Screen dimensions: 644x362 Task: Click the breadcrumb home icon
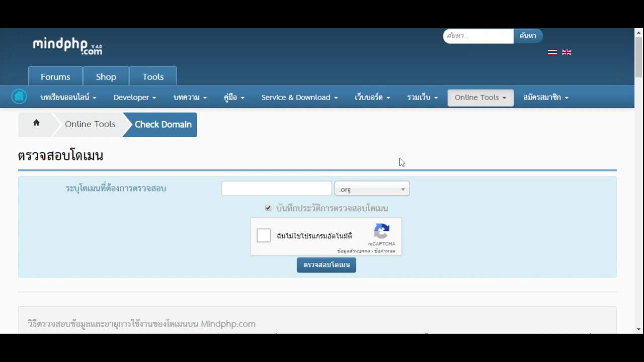pos(36,123)
